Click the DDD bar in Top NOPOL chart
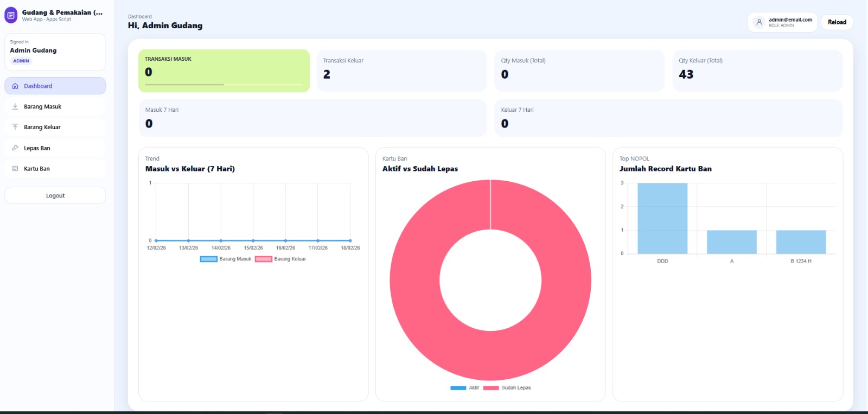The width and height of the screenshot is (868, 414). pos(662,218)
